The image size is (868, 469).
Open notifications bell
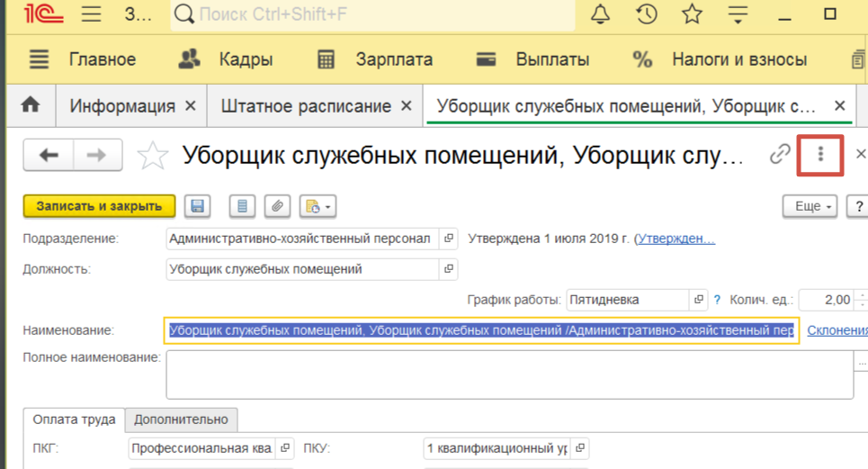point(600,14)
